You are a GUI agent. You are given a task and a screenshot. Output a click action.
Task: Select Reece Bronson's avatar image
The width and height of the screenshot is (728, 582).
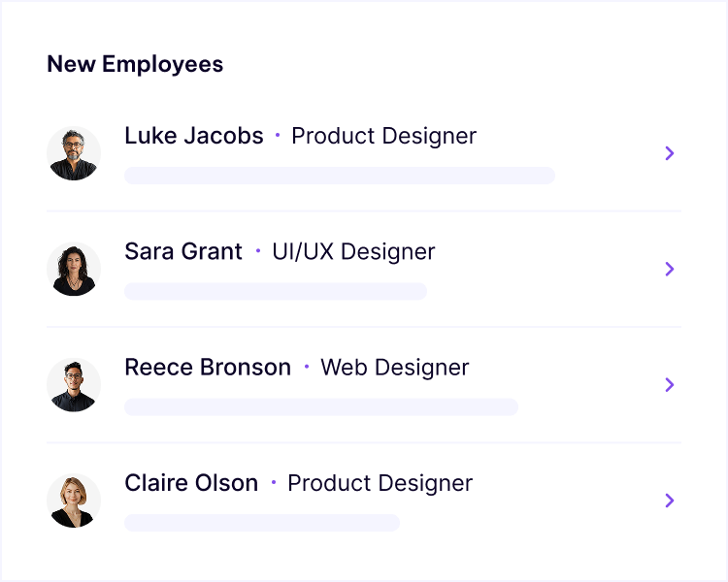(x=74, y=385)
